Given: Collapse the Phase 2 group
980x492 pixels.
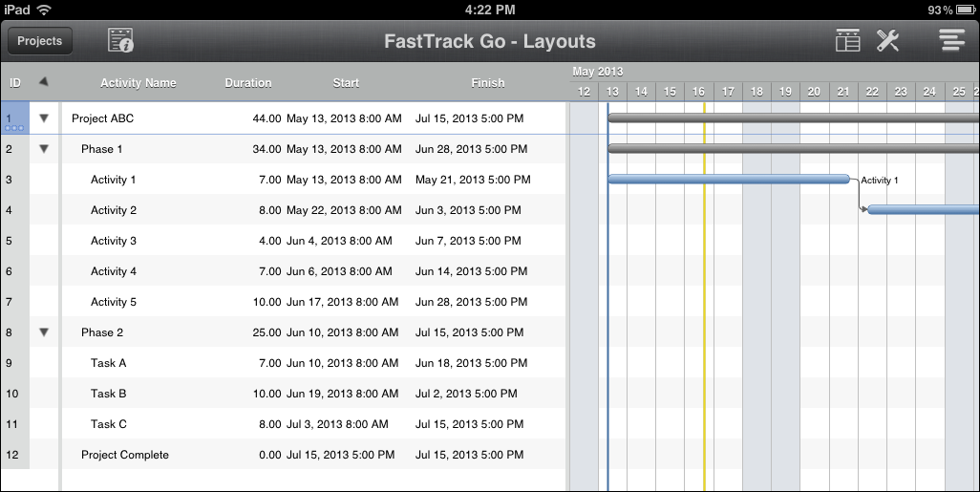Looking at the screenshot, I should click(43, 332).
